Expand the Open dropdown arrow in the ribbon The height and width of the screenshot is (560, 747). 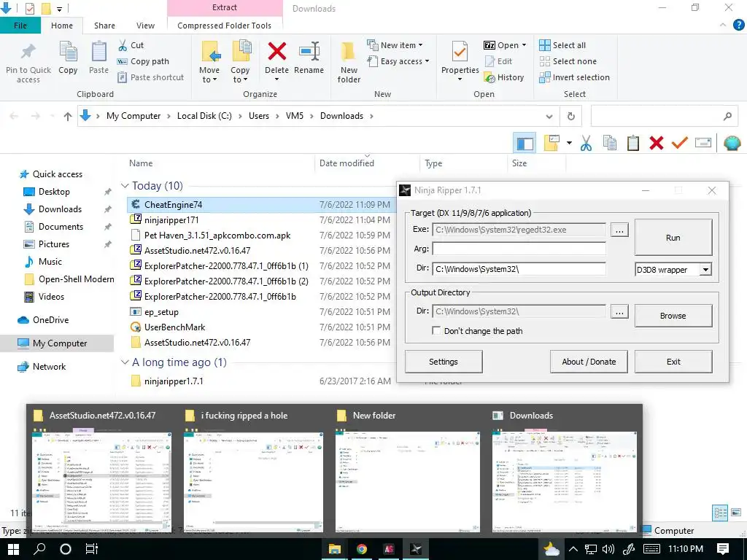coord(524,45)
